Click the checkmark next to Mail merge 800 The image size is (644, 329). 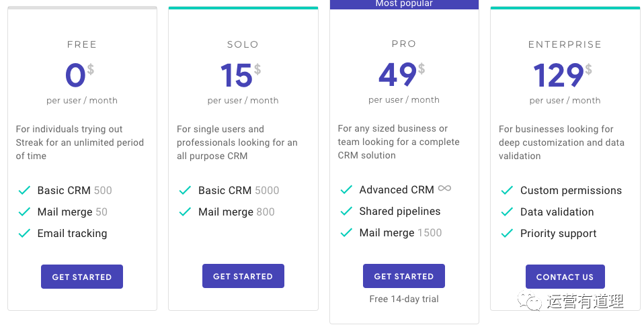(x=186, y=211)
